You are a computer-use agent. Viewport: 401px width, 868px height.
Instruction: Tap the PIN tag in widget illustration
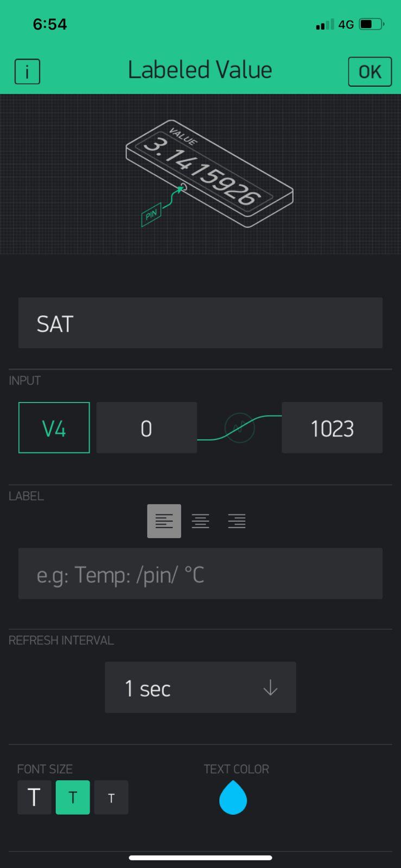pyautogui.click(x=151, y=214)
